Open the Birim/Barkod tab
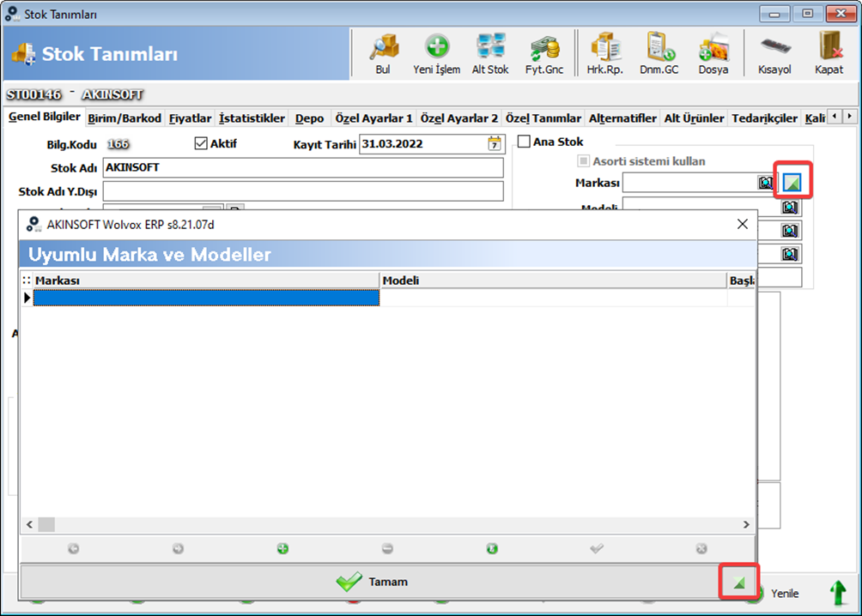This screenshot has height=616, width=862. pos(124,118)
